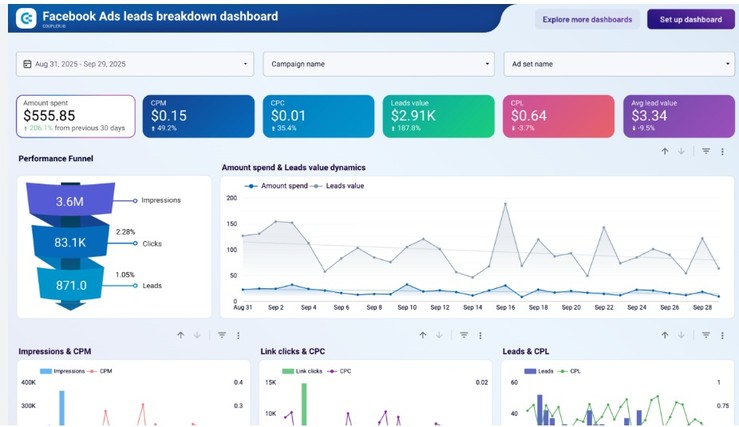This screenshot has height=427, width=739.
Task: Toggle Amount spend series in chart legend
Action: coord(277,186)
